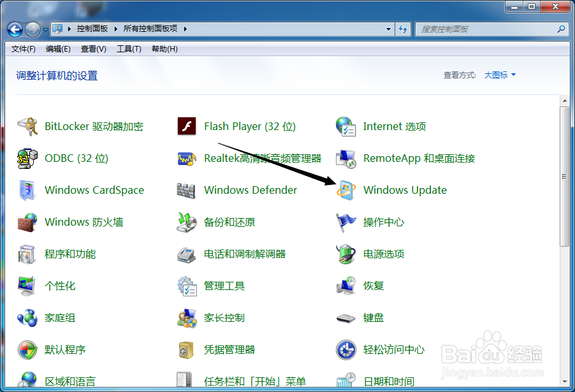Screen dimensions: 575x392
Task: Open Windows Update
Action: click(404, 190)
